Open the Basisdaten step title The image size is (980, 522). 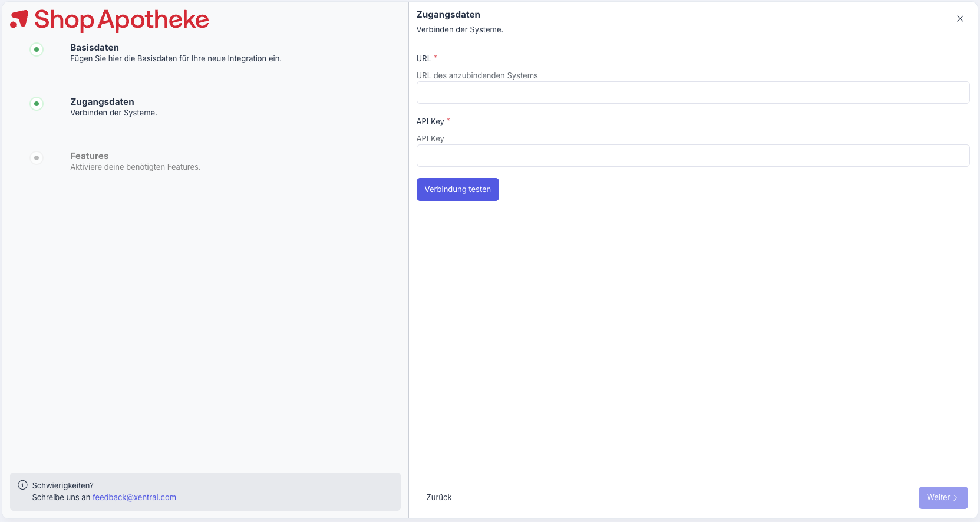click(94, 48)
